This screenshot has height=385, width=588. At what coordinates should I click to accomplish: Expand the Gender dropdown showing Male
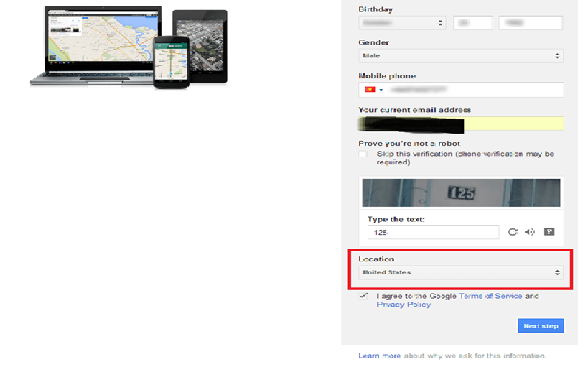point(460,56)
